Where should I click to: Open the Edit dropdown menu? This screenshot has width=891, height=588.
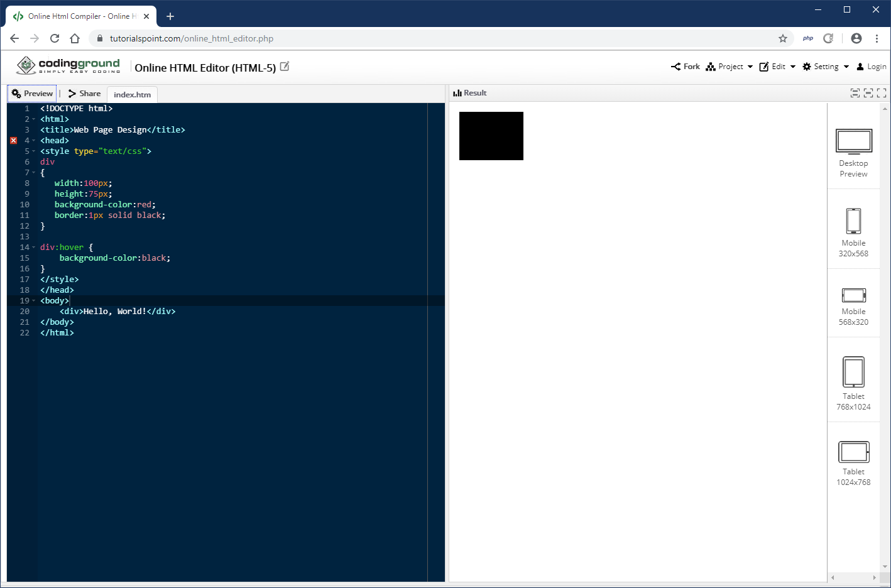[x=777, y=67]
